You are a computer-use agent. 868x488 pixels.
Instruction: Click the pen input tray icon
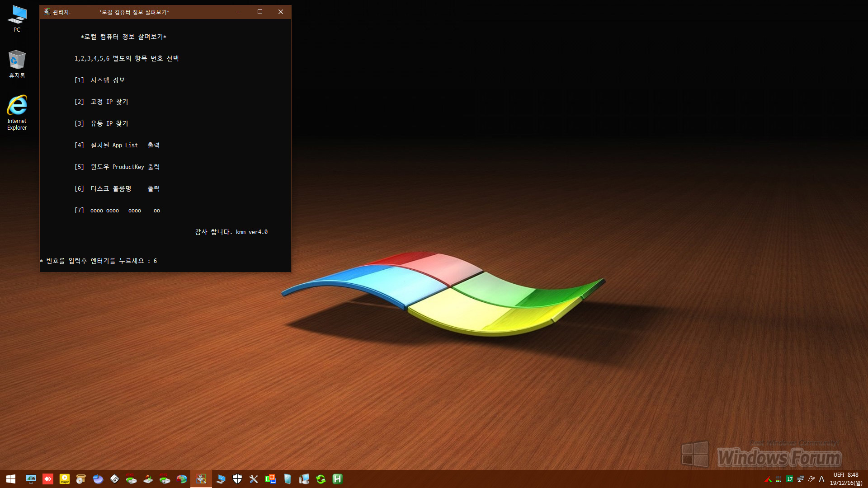coord(811,479)
